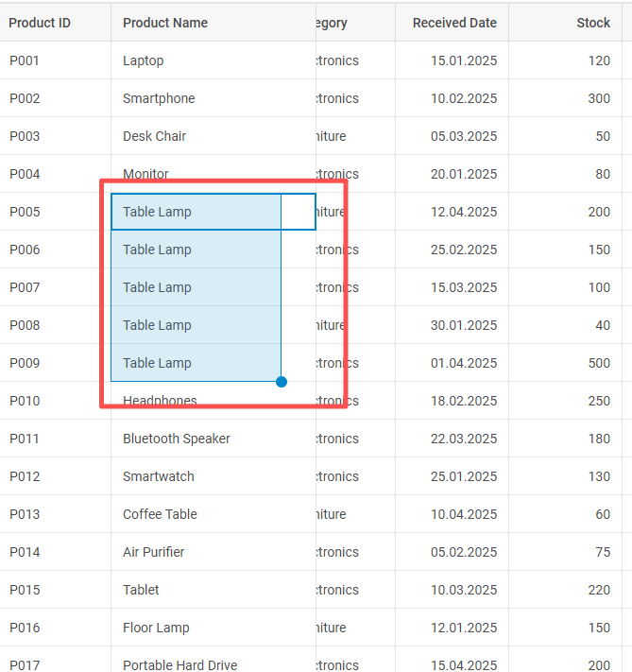
Task: Click the partially hidden Category column header
Action: point(333,23)
